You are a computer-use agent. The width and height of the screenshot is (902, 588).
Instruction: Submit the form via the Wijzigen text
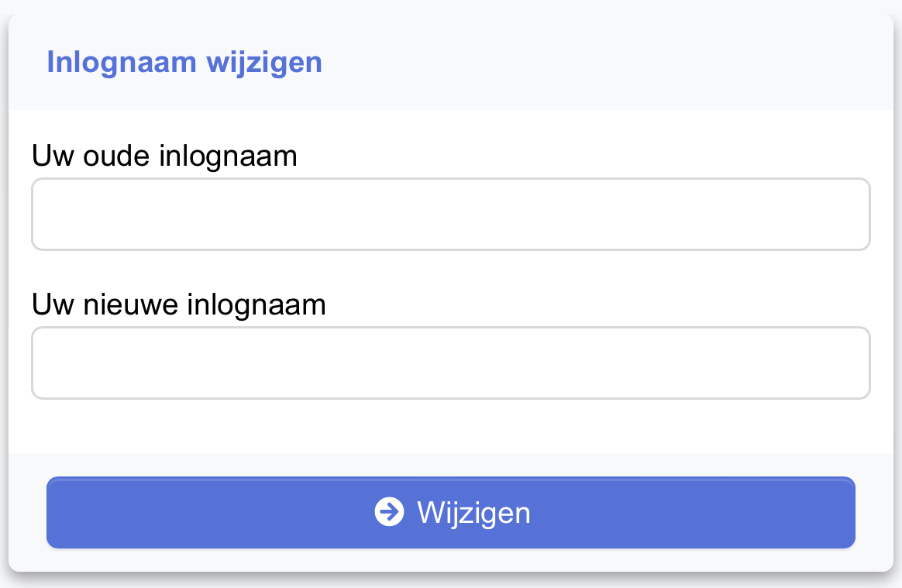tap(473, 513)
